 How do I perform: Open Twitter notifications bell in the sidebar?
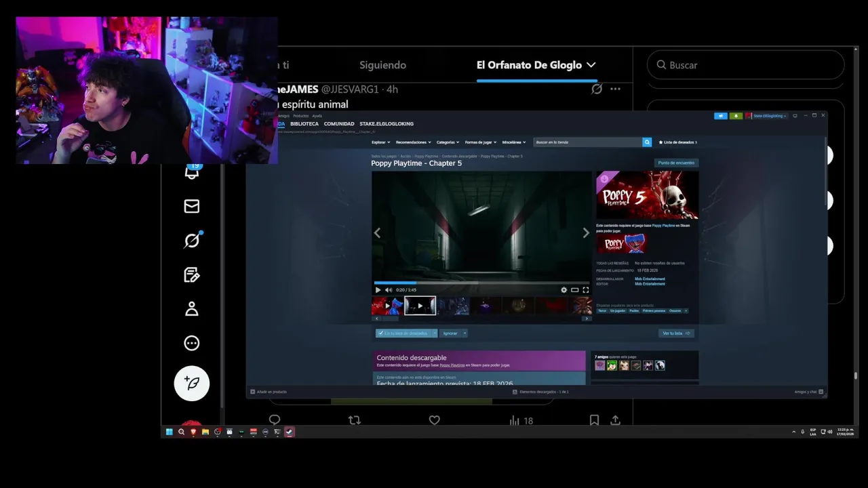(192, 172)
